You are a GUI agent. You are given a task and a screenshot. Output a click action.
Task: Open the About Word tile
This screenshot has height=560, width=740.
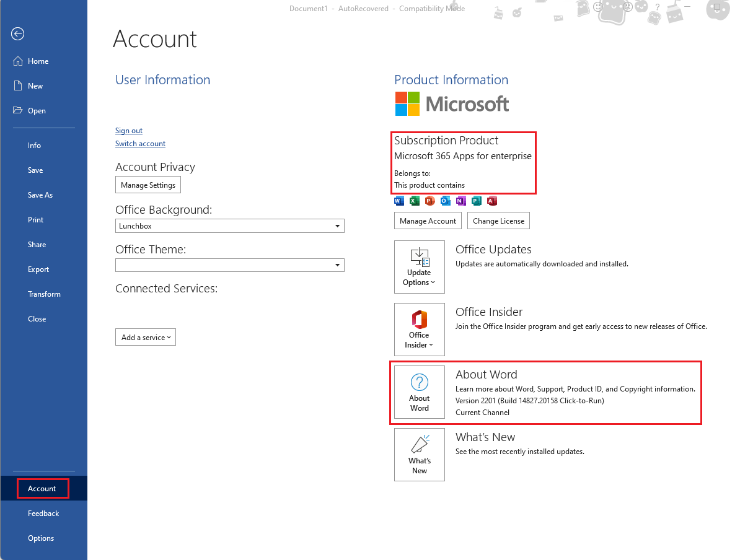tap(420, 392)
